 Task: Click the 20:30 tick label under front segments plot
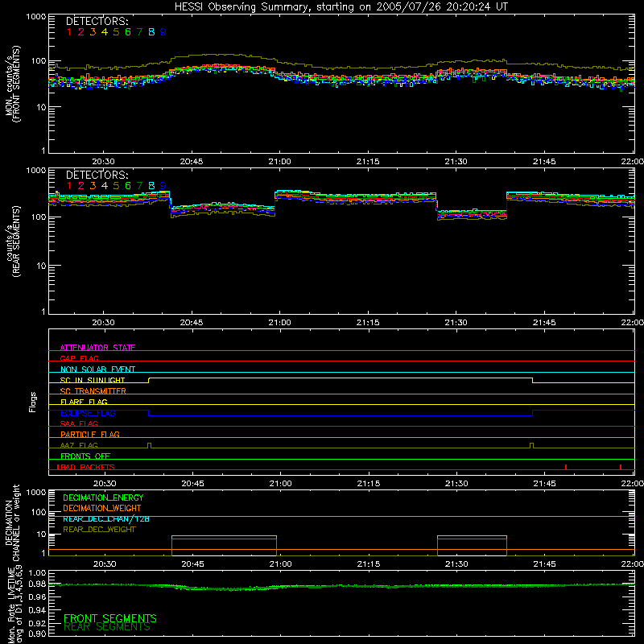coord(103,162)
